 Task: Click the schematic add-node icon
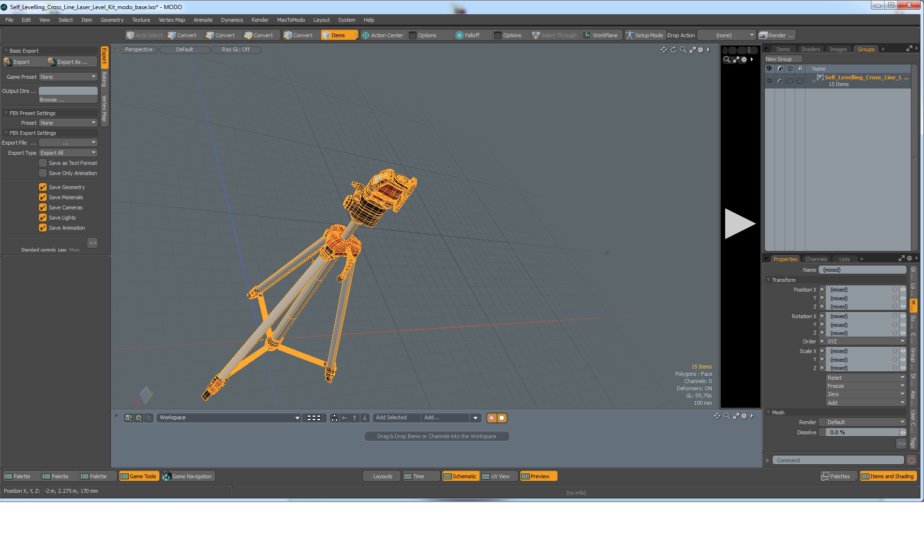(x=128, y=418)
